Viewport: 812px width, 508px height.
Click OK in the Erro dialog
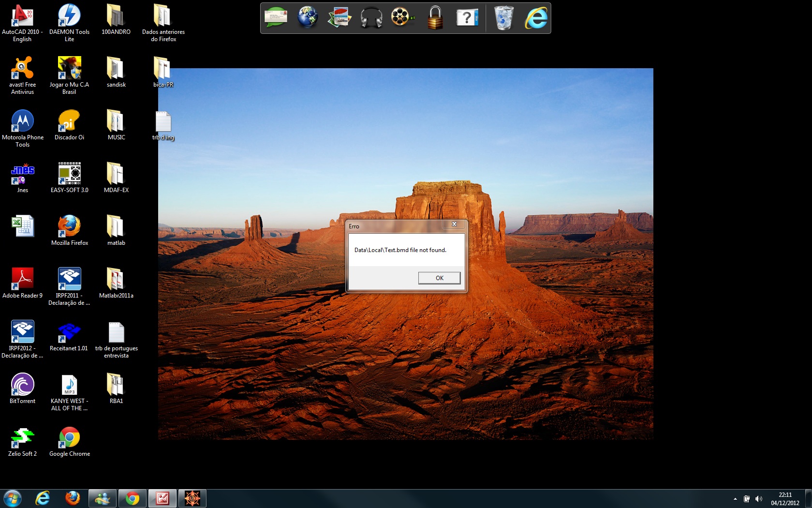(439, 278)
